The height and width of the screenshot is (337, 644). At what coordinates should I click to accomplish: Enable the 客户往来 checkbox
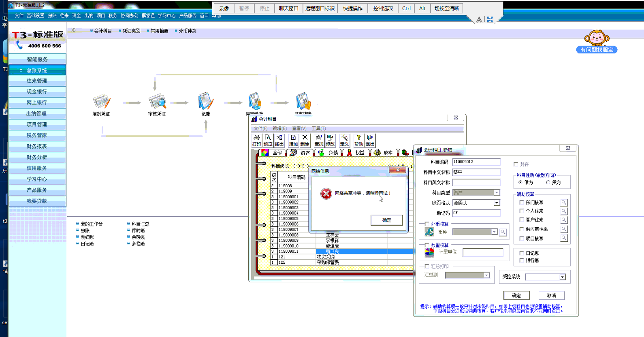[x=522, y=219]
